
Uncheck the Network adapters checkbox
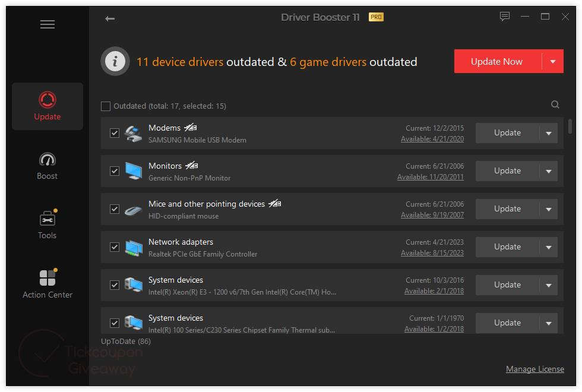point(115,247)
